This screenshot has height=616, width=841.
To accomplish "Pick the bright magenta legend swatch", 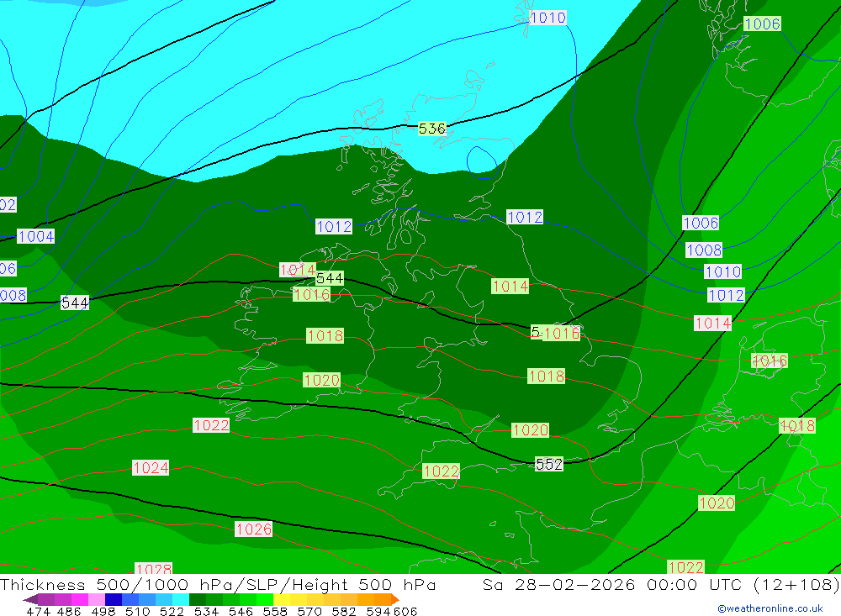I will [x=79, y=599].
